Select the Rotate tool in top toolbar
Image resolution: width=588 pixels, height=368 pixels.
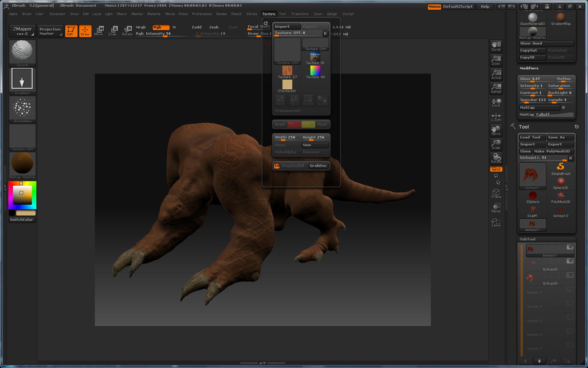point(127,30)
